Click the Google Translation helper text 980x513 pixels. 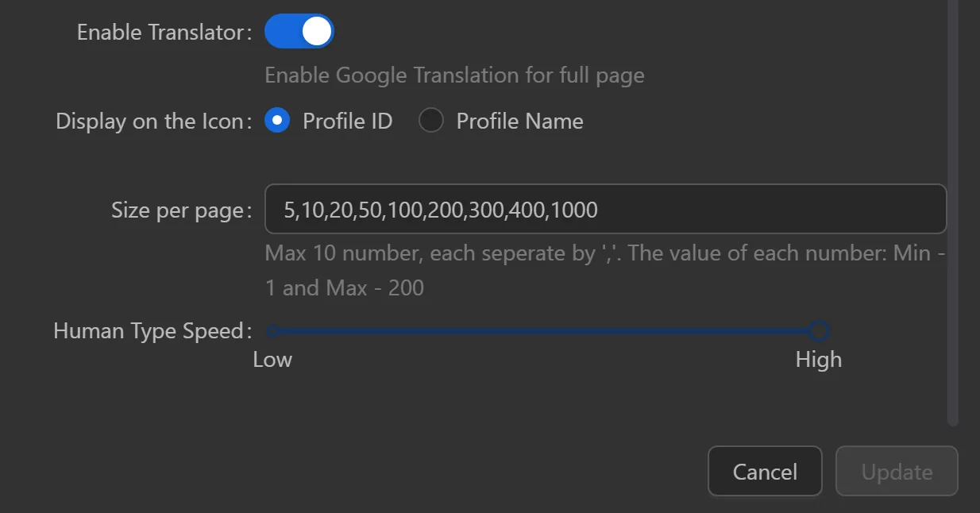453,75
